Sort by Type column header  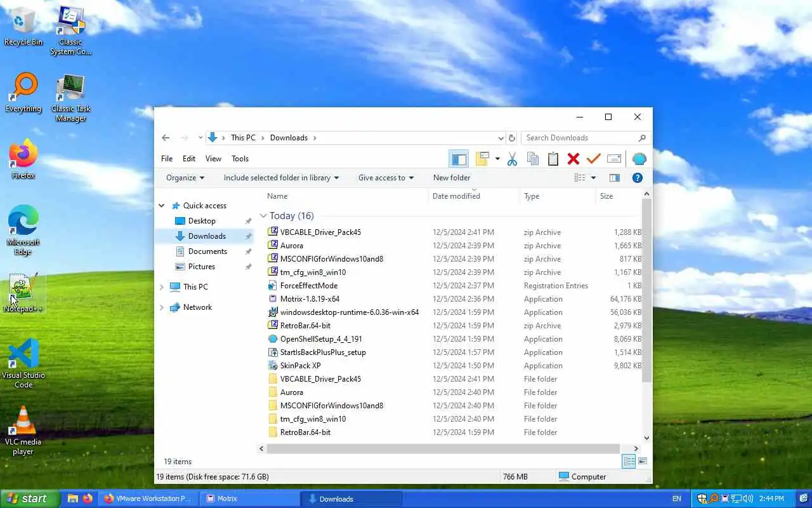558,196
